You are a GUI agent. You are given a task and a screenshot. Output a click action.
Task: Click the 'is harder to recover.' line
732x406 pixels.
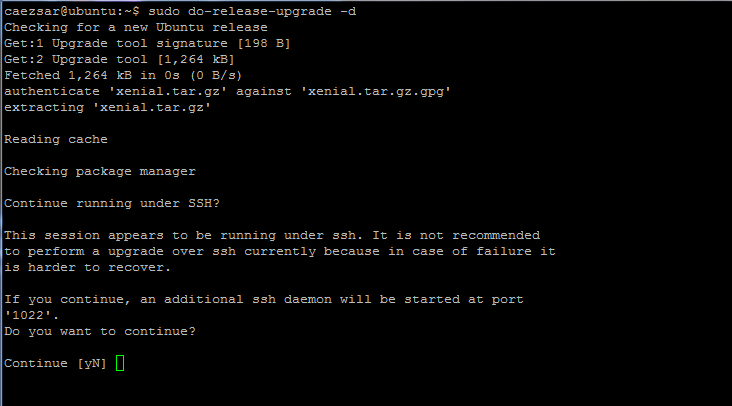(x=88, y=267)
